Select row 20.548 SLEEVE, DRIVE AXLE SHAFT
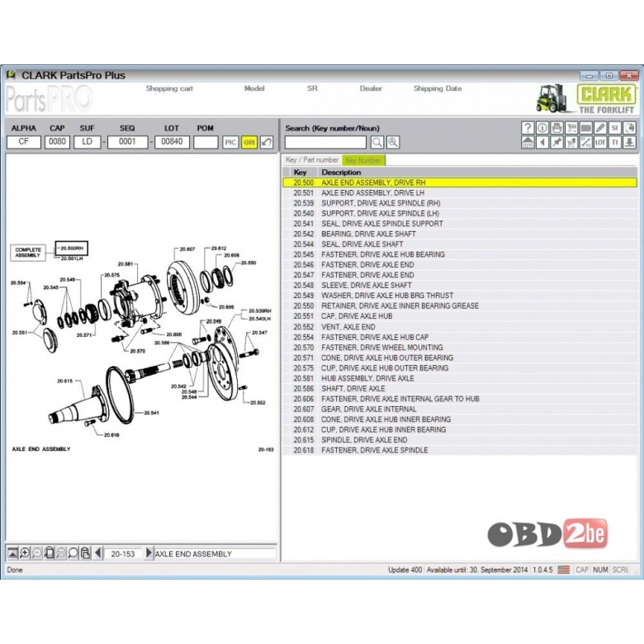 coord(460,286)
